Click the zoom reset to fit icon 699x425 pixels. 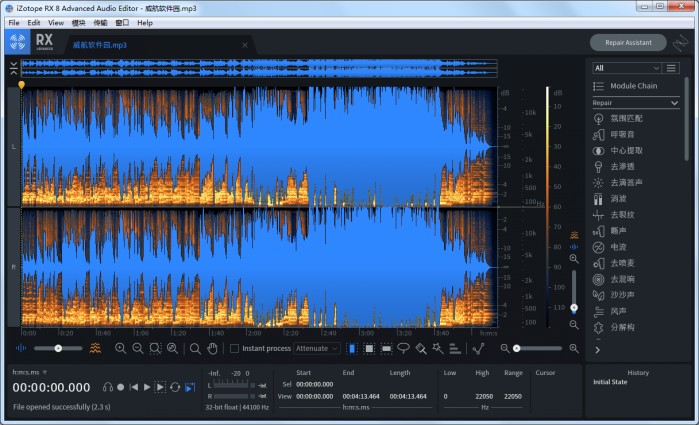[173, 348]
